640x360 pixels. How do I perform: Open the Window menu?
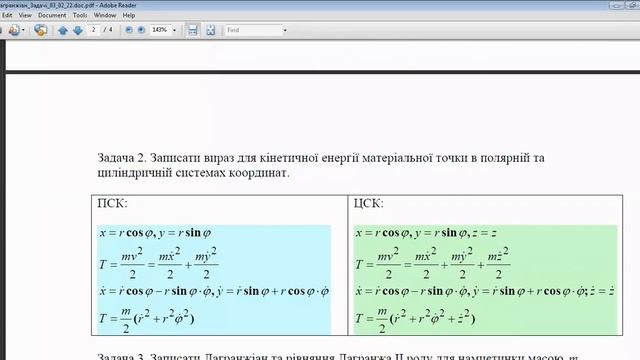(x=105, y=15)
